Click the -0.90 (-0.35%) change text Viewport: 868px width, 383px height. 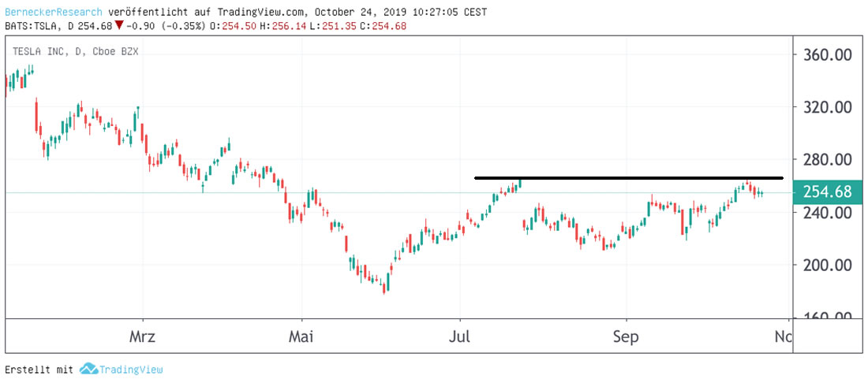point(166,25)
